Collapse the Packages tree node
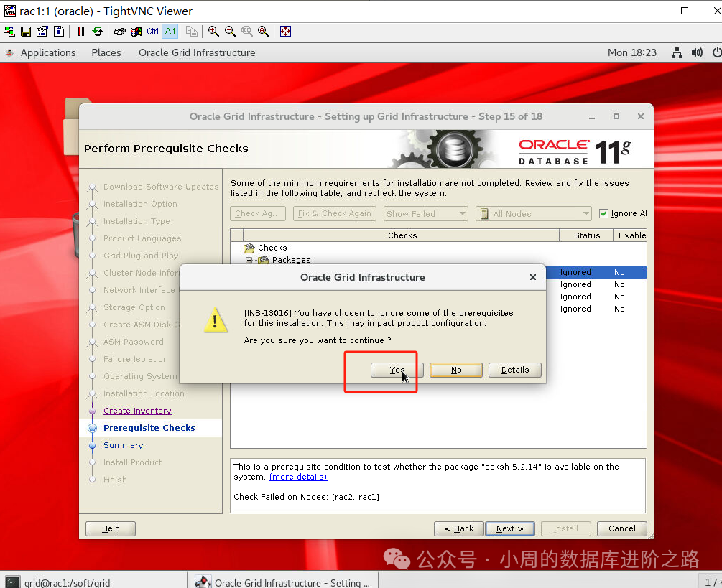 pos(249,260)
